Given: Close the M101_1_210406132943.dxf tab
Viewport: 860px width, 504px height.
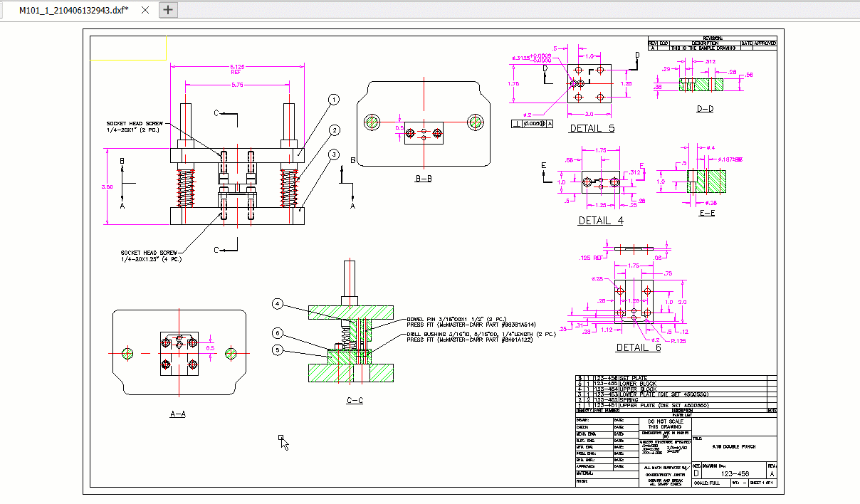Looking at the screenshot, I should point(145,11).
